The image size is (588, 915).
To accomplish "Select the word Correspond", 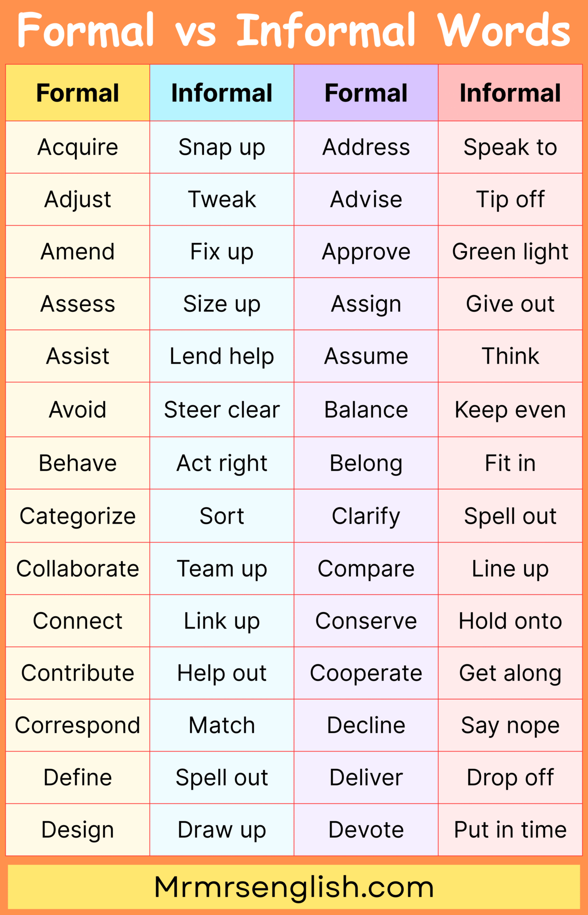I will point(78,726).
